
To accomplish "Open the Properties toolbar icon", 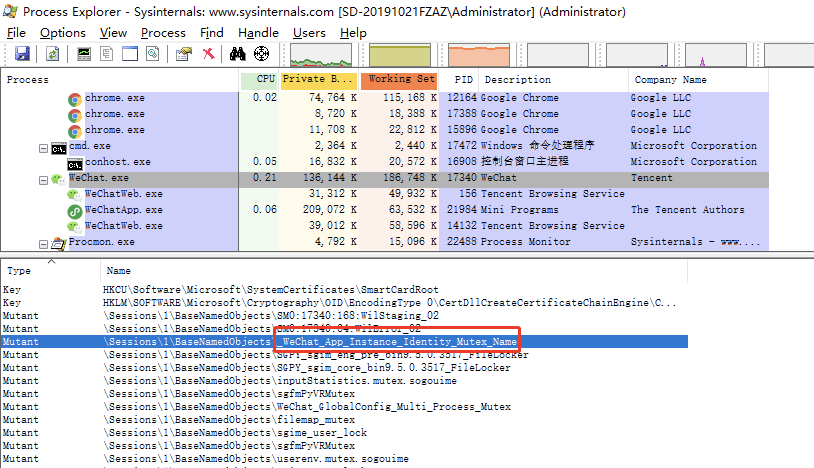I will coord(184,54).
